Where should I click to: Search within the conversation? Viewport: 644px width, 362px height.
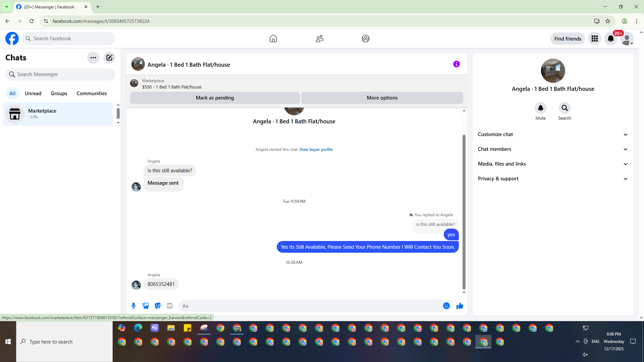pos(565,108)
